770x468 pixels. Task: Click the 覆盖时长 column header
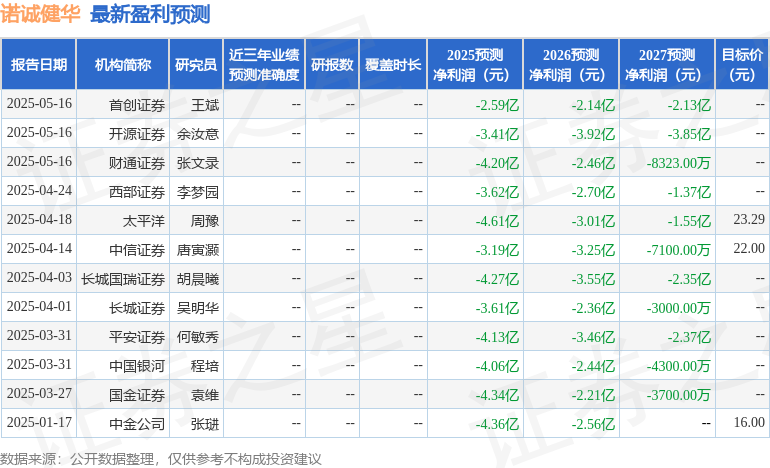(393, 64)
